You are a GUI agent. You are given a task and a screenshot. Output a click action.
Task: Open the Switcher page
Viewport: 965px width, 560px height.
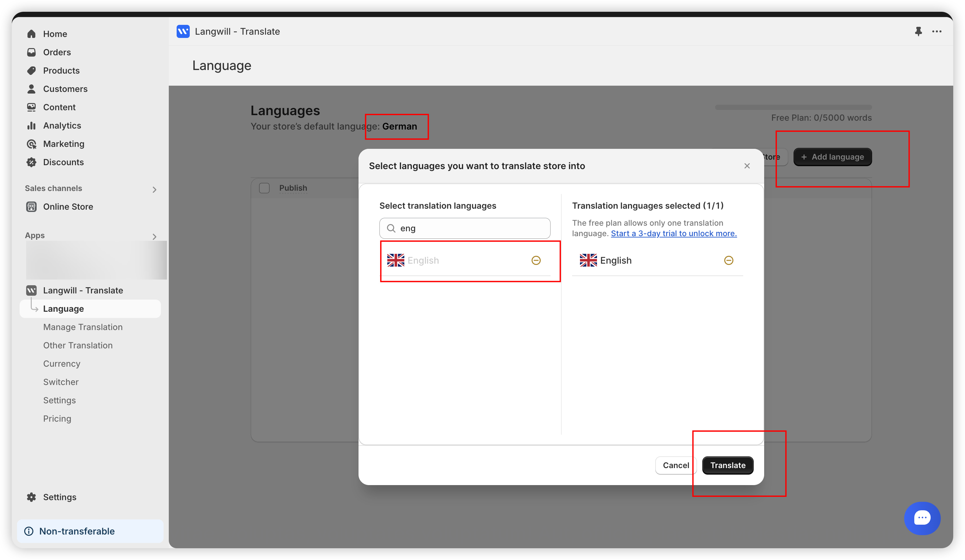point(61,382)
